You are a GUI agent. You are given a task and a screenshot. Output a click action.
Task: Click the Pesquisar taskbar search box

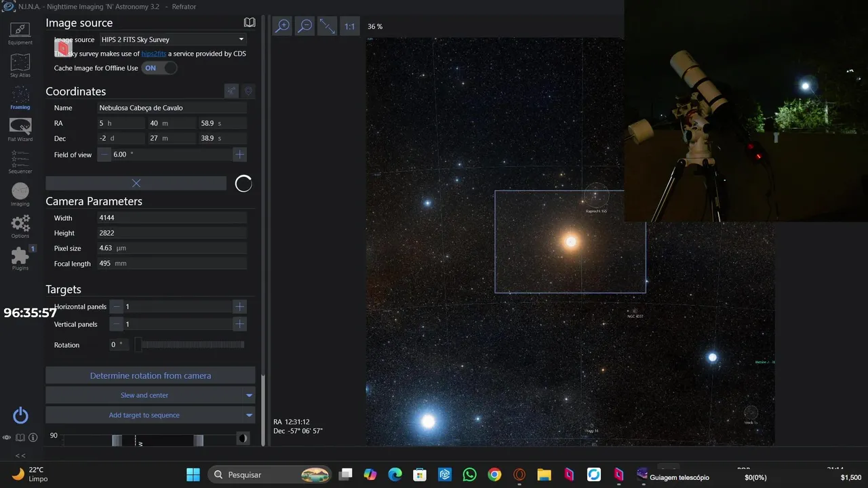coord(269,474)
